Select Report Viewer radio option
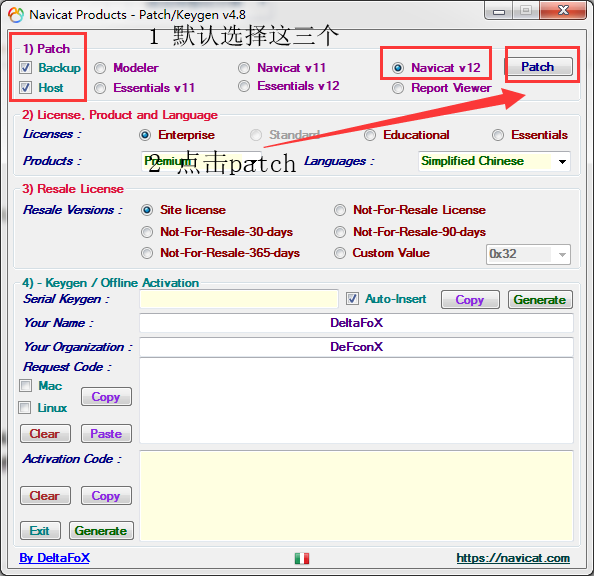This screenshot has height=576, width=594. click(x=398, y=88)
